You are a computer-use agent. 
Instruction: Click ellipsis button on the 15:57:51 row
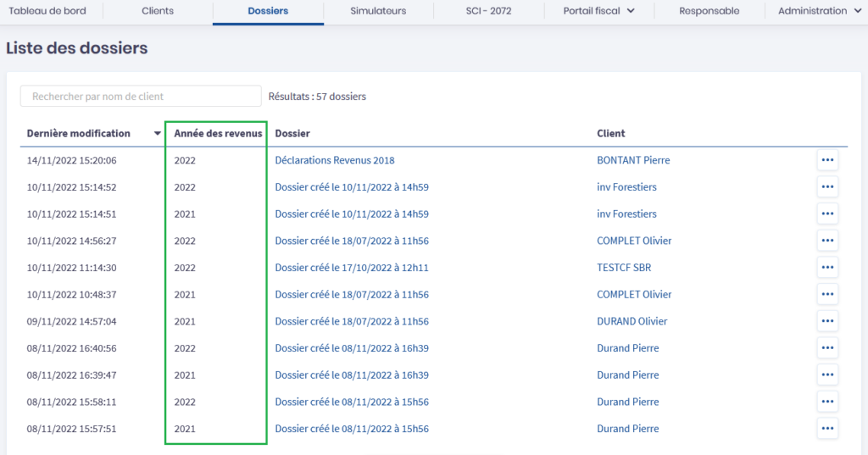(x=827, y=429)
